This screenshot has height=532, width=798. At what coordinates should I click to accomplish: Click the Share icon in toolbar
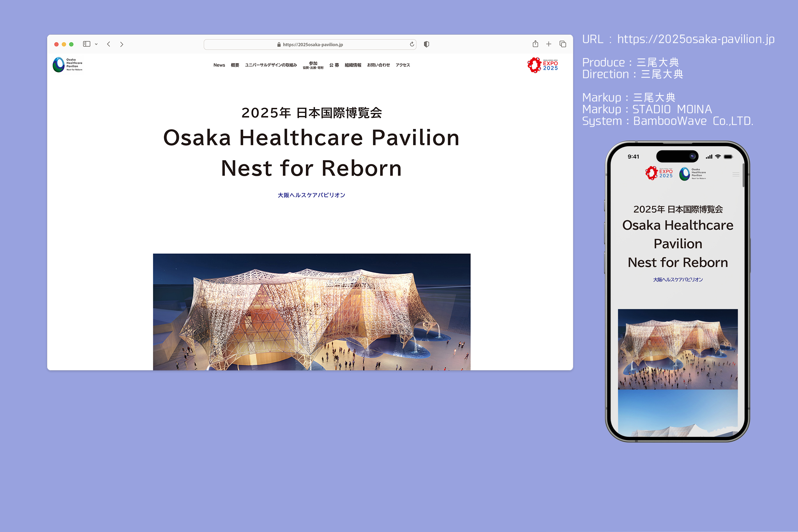(x=535, y=44)
